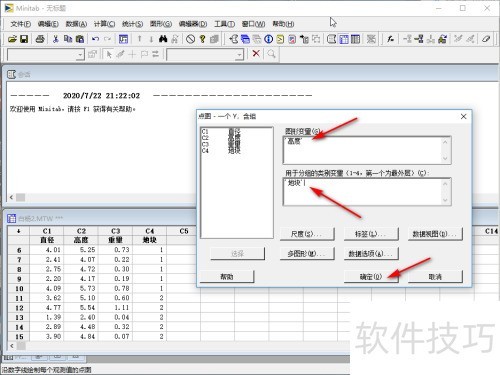Select column header C5 in worksheet
Viewport: 500px width, 375px height.
184,231
